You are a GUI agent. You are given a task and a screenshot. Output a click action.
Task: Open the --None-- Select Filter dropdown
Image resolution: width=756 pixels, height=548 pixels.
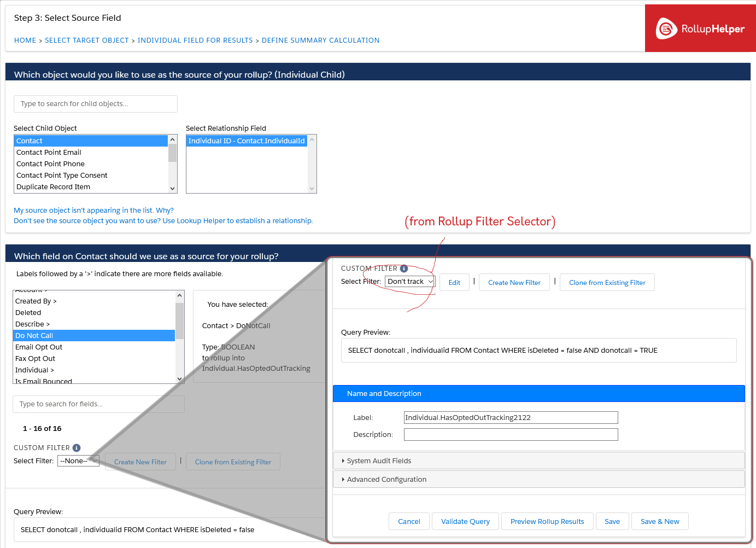(78, 461)
